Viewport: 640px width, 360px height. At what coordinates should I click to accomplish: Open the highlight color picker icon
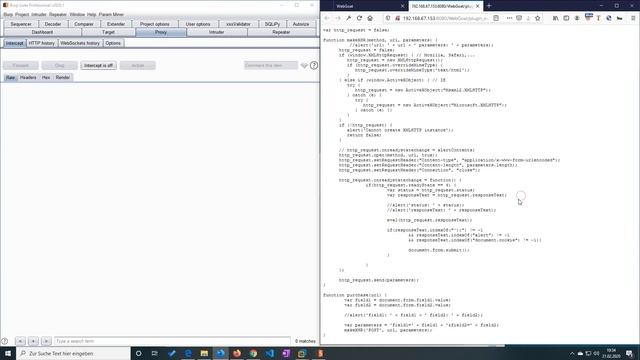(304, 65)
